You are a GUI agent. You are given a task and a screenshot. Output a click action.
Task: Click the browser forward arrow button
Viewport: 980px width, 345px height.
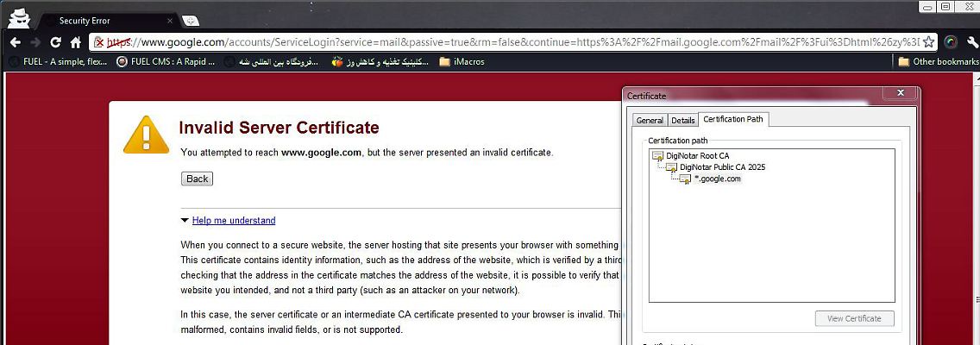click(x=35, y=41)
